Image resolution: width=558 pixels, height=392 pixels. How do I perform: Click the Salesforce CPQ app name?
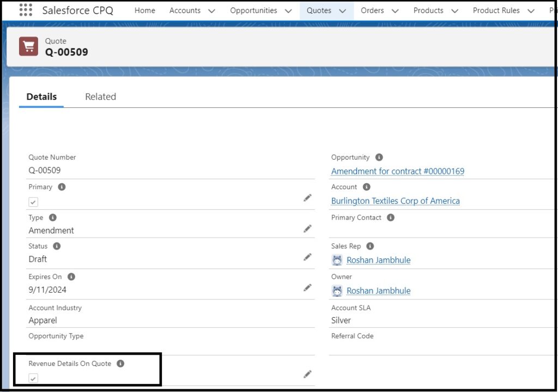pos(77,10)
